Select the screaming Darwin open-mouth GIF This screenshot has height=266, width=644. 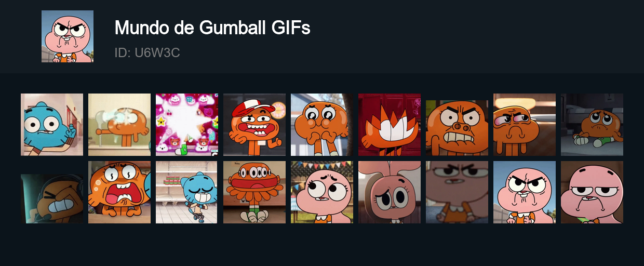click(x=119, y=192)
